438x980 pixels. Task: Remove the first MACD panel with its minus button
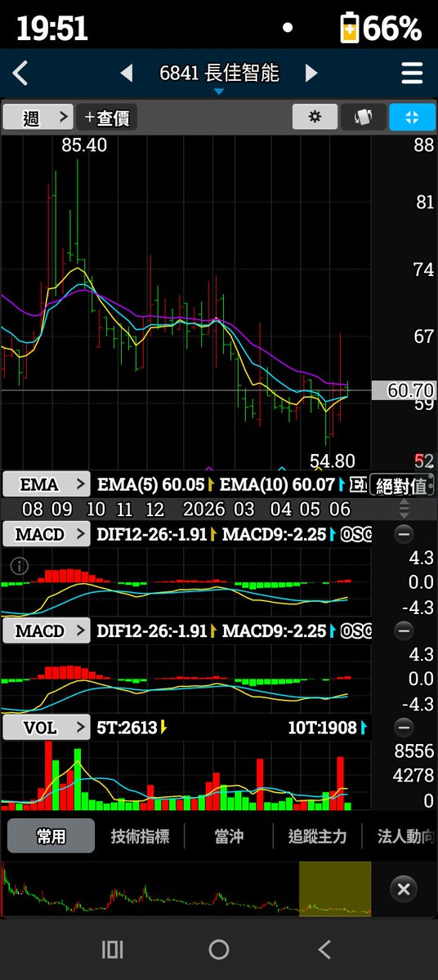[404, 535]
